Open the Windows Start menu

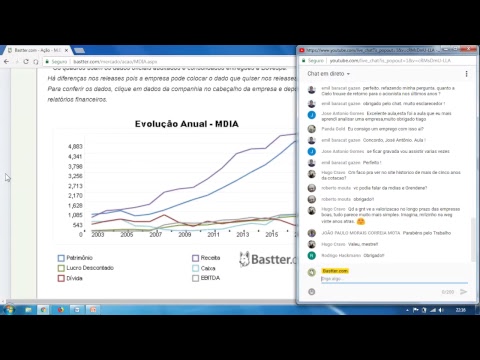(x=9, y=310)
